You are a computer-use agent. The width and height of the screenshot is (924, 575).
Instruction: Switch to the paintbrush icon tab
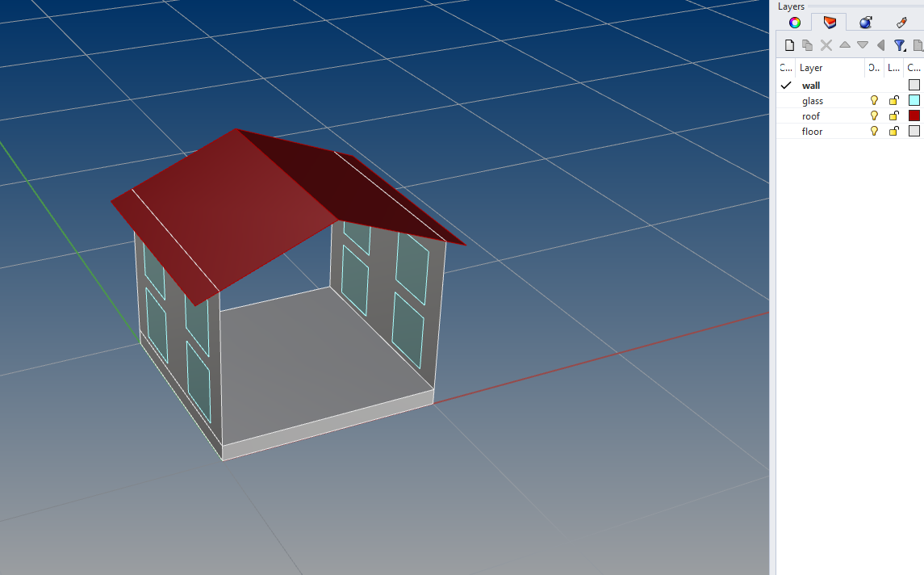pos(901,23)
